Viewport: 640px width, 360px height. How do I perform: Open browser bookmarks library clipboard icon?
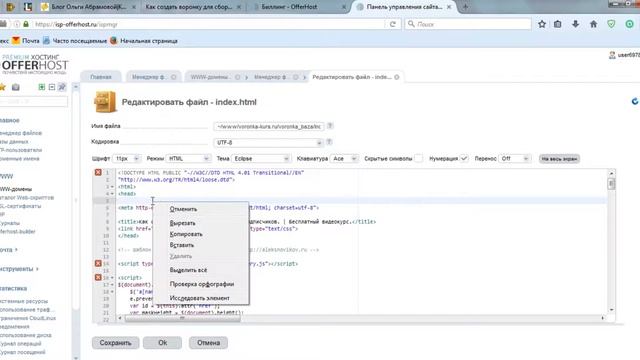[558, 24]
